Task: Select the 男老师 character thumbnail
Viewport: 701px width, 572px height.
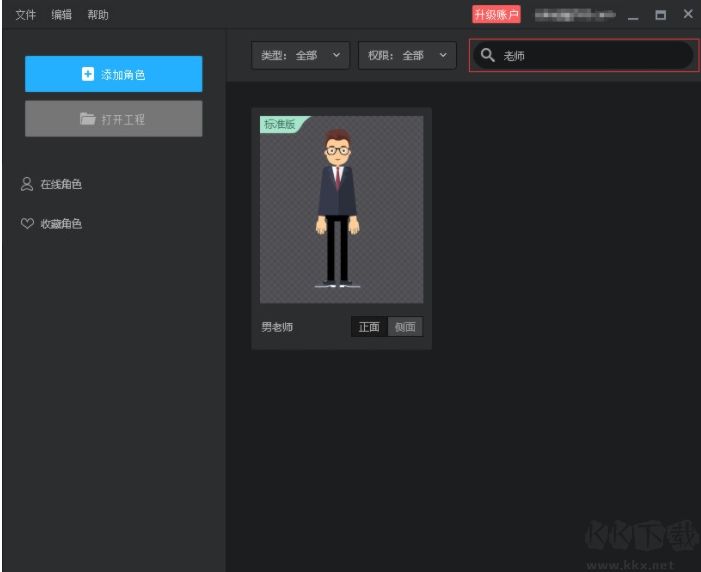Action: 341,209
